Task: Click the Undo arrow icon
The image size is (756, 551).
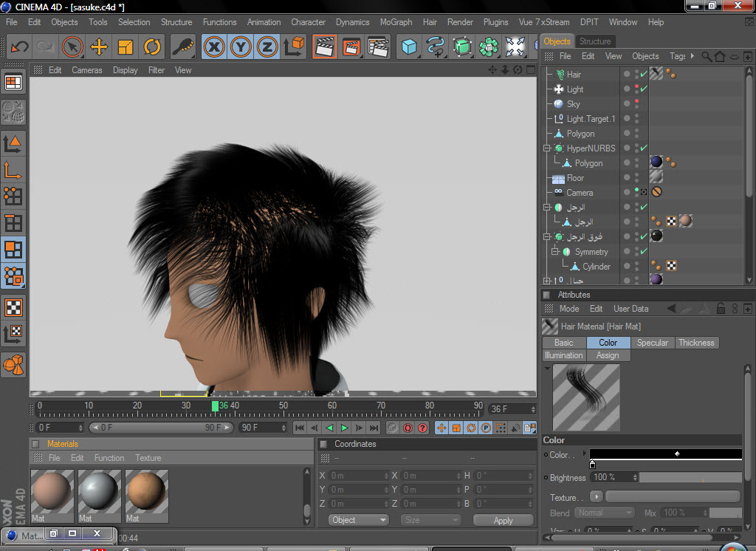Action: pyautogui.click(x=19, y=47)
